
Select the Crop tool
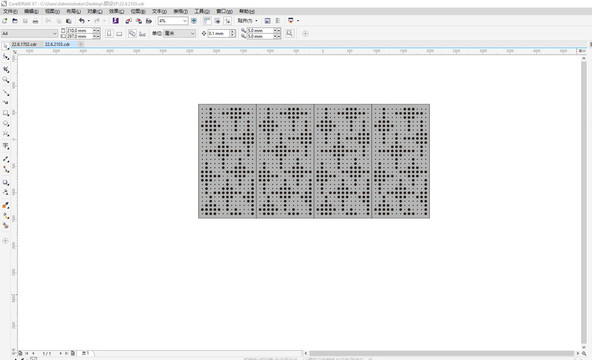6,69
